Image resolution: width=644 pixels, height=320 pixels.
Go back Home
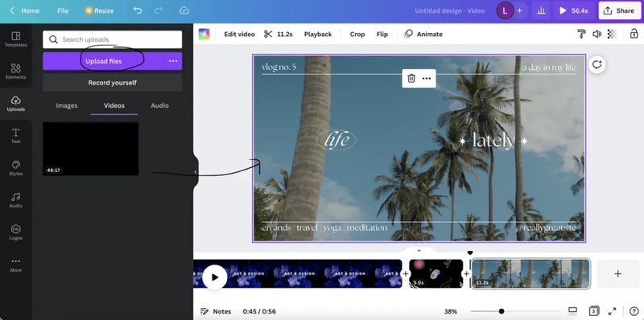(x=25, y=10)
